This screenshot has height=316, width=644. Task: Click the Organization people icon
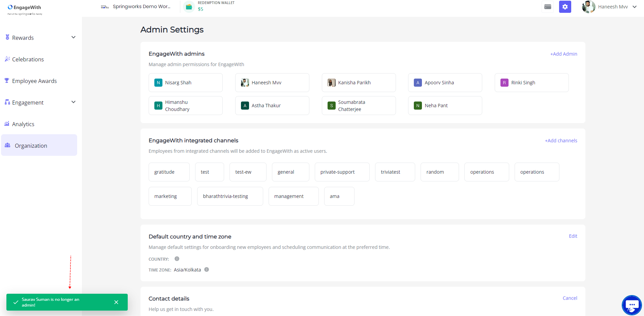pyautogui.click(x=7, y=145)
